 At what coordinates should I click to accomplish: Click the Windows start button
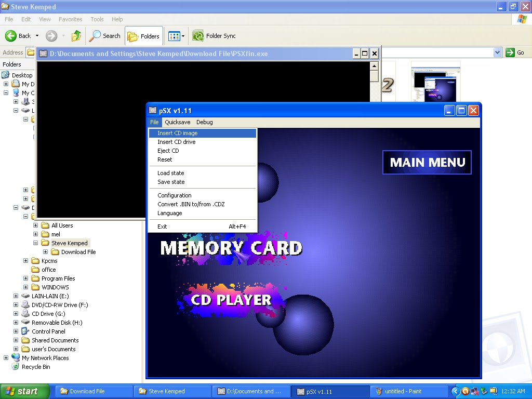25,391
